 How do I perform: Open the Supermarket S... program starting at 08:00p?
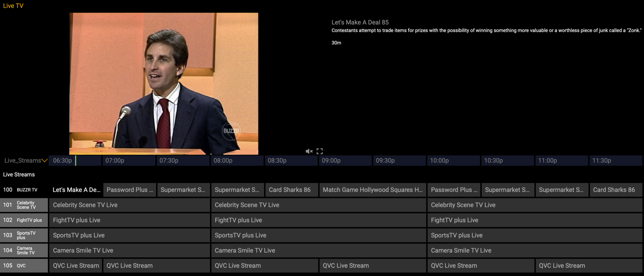pos(238,190)
